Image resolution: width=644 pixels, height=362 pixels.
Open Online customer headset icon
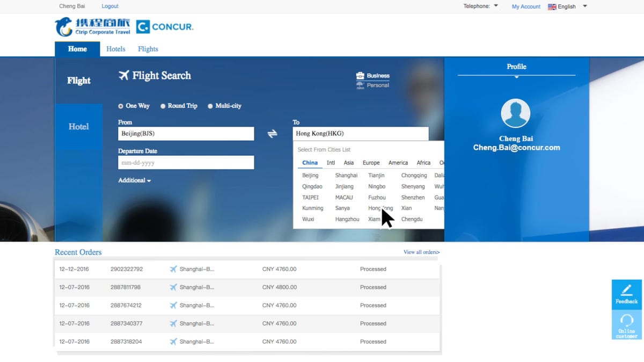626,321
